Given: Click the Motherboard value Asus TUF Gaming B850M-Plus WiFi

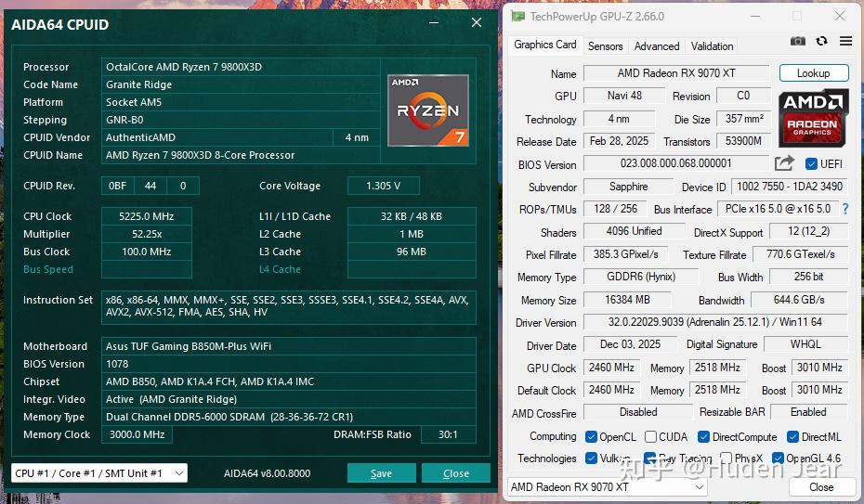Looking at the screenshot, I should (x=289, y=346).
